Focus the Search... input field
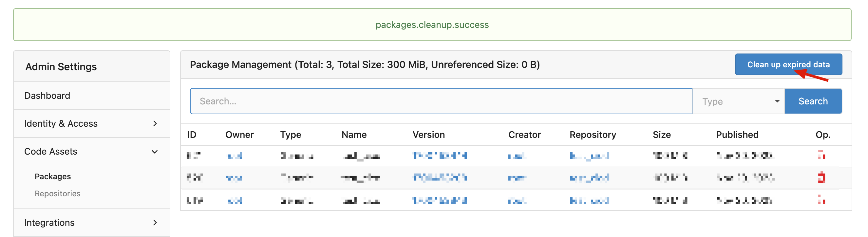Screen dimensions: 868x237 pos(441,101)
